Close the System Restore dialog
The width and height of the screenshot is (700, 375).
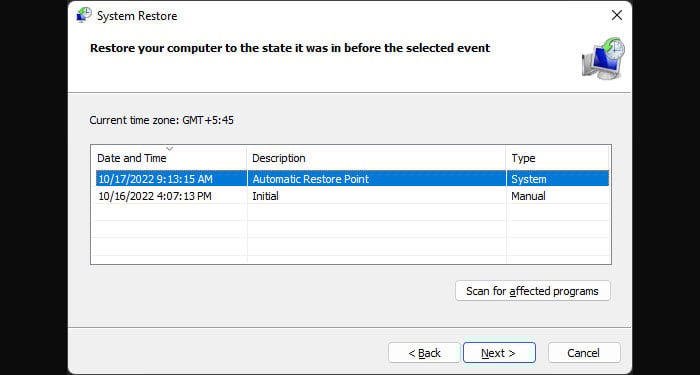coord(617,16)
